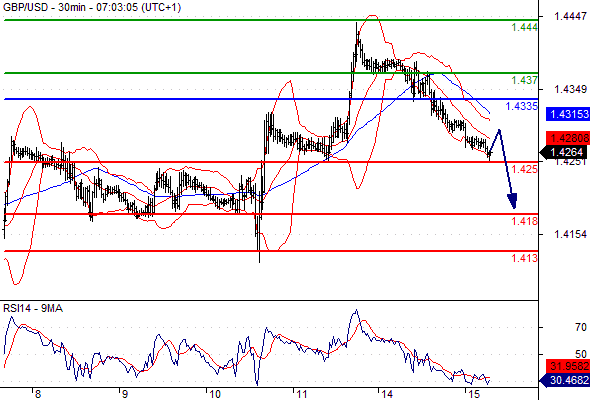This screenshot has width=590, height=400.
Task: Click the GBP/USD 30min chart title
Action: pos(92,7)
